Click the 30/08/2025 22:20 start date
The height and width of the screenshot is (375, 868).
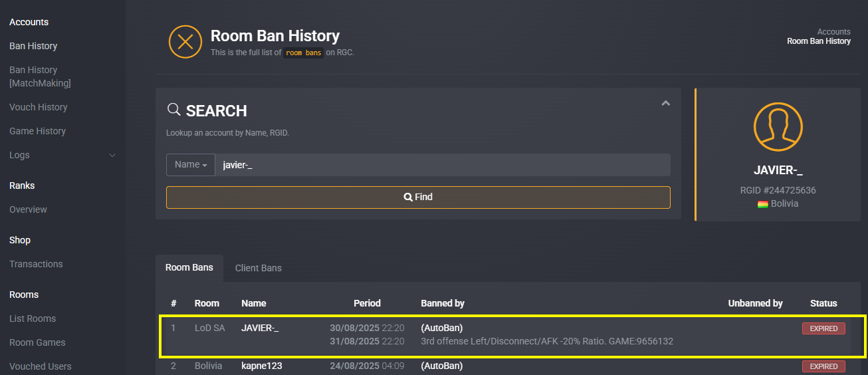point(367,328)
